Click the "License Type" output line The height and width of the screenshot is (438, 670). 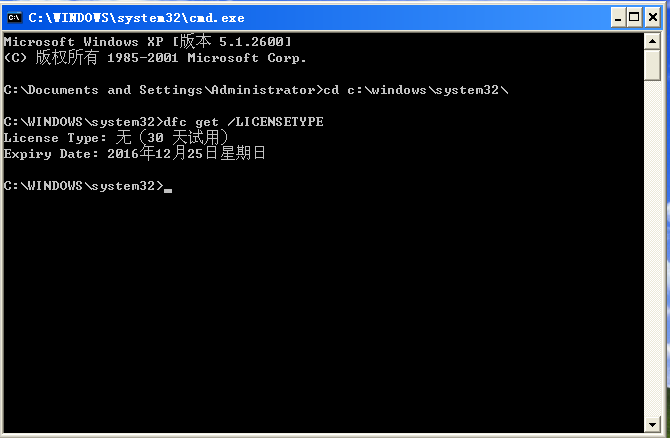click(x=116, y=138)
